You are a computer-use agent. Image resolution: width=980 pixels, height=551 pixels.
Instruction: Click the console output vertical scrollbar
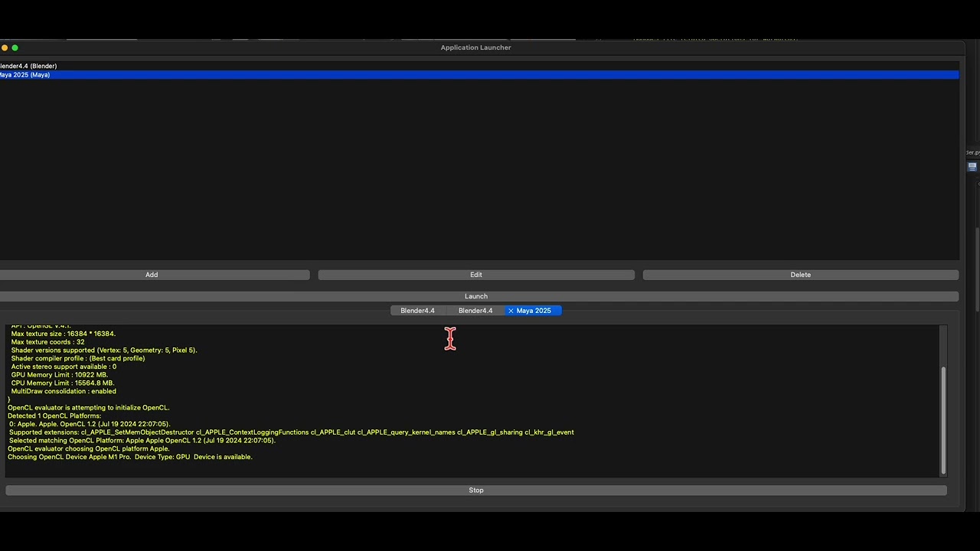943,421
